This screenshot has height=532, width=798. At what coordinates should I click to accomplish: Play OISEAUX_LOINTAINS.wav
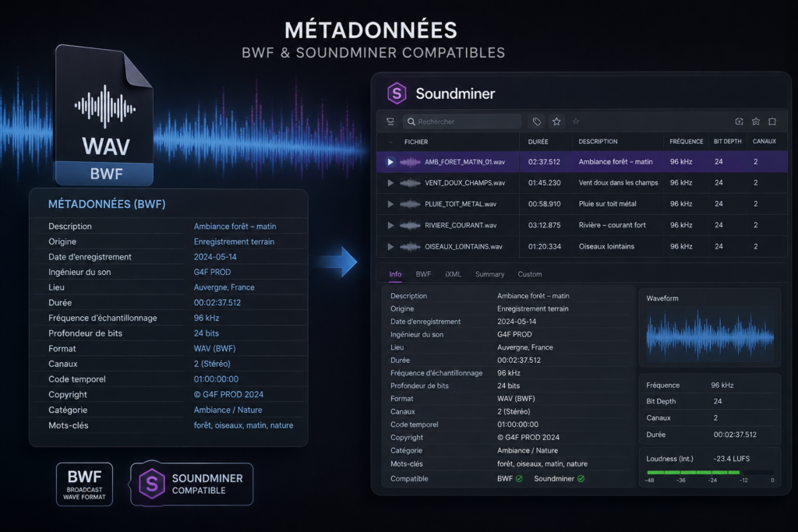(x=390, y=247)
